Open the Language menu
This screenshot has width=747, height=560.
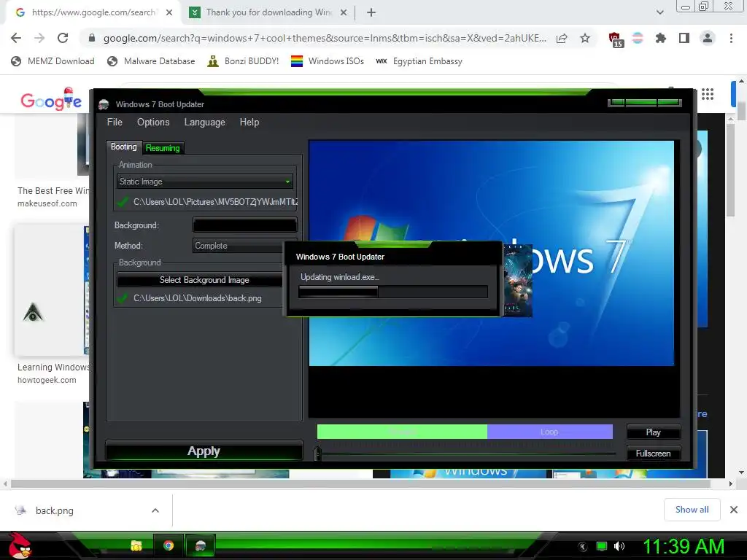click(205, 122)
